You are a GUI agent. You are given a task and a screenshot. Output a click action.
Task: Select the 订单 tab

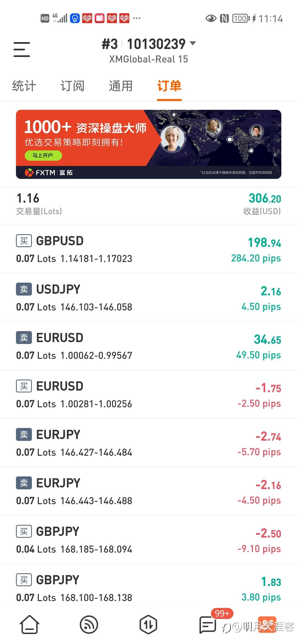169,86
